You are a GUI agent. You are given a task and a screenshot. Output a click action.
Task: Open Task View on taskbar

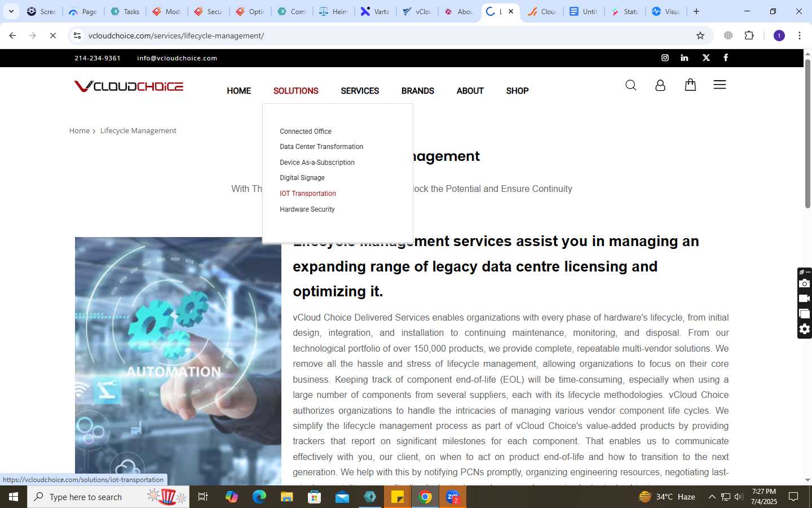[x=203, y=497]
